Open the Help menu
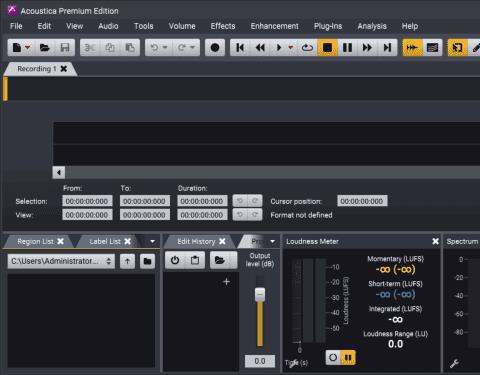The width and height of the screenshot is (480, 375). click(409, 26)
